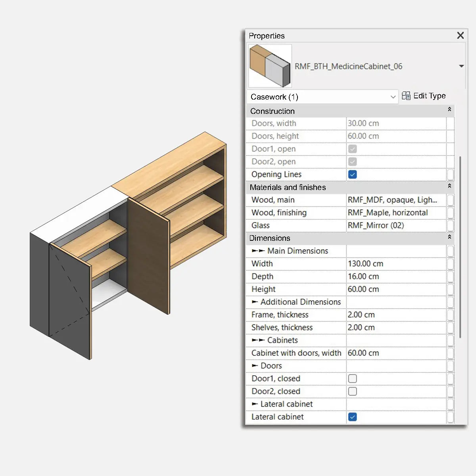Click the Height value 60.00 cm

tap(396, 289)
